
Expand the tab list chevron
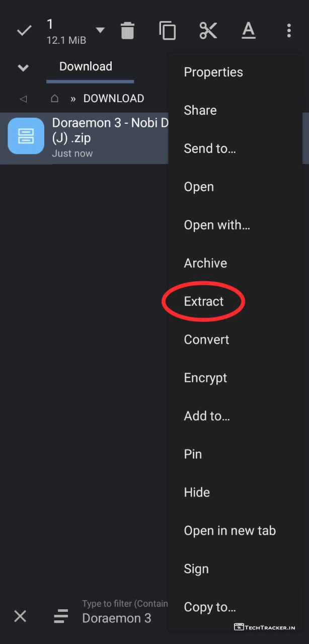pyautogui.click(x=23, y=67)
